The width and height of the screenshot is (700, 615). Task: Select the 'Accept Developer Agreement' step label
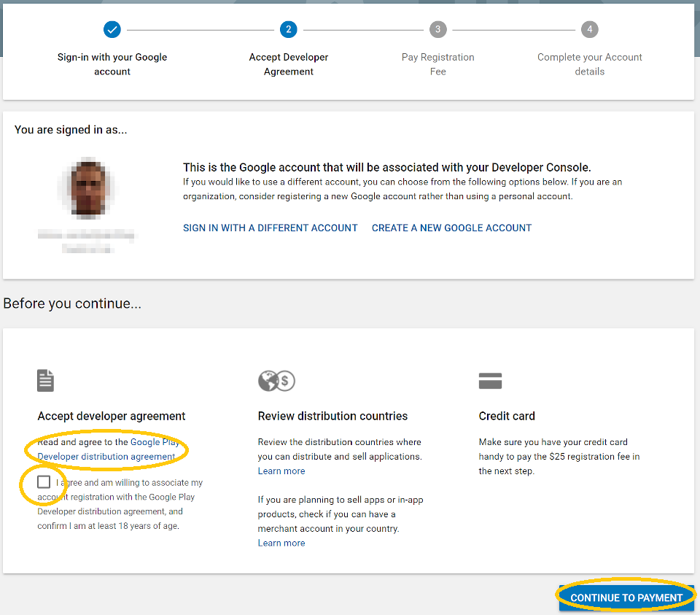(x=289, y=64)
